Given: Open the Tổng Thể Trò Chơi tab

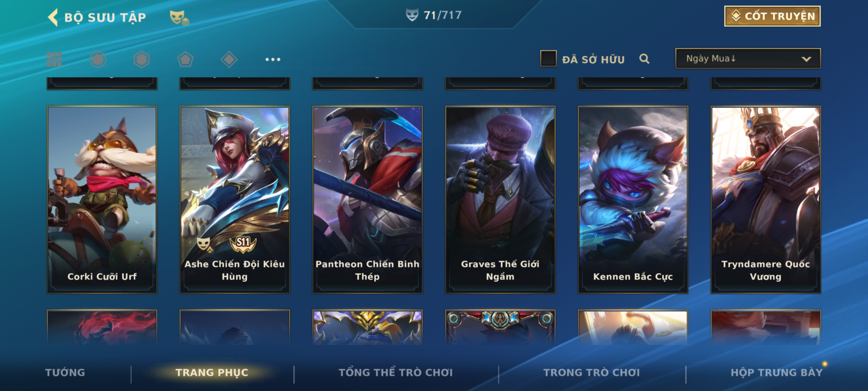Looking at the screenshot, I should click(396, 373).
